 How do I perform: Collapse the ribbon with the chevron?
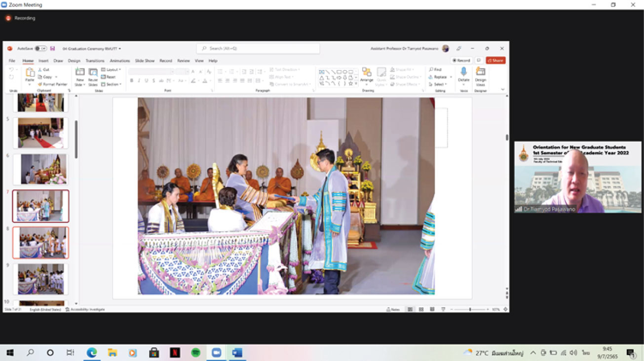[503, 90]
